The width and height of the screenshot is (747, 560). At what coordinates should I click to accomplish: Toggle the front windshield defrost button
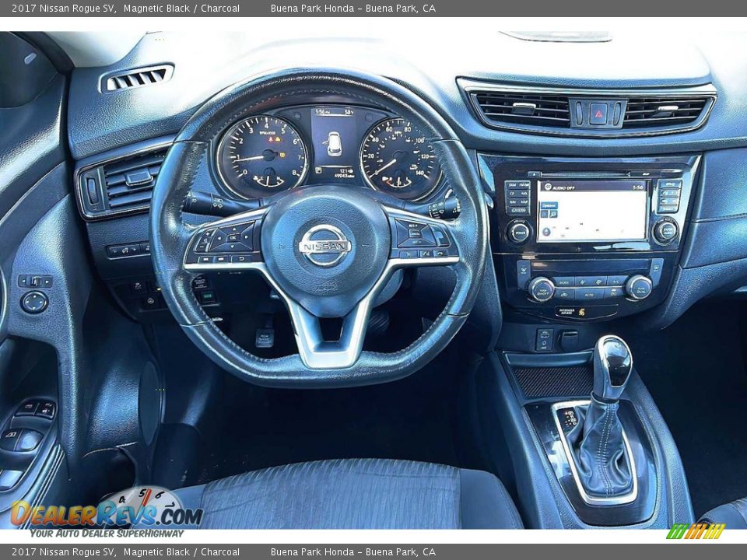524,270
